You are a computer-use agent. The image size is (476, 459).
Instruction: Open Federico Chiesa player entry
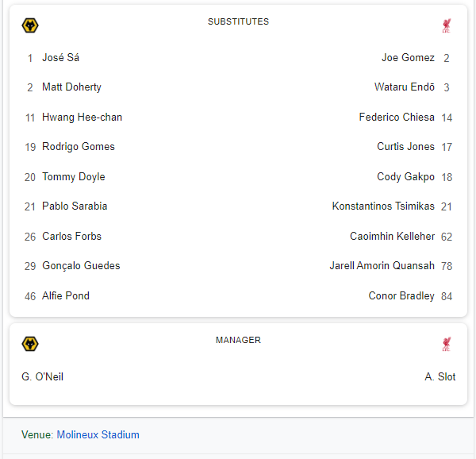click(x=397, y=117)
